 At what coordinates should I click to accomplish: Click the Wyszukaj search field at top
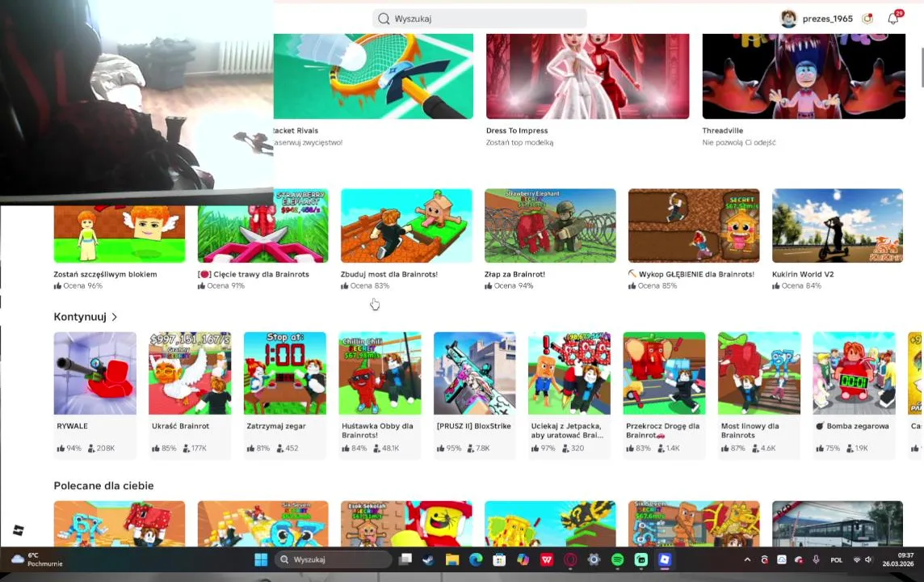coord(479,19)
